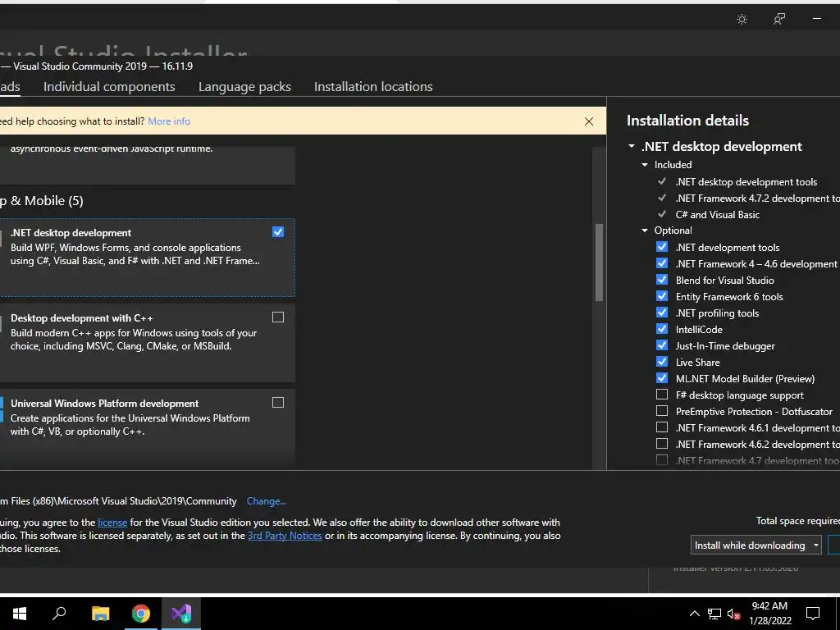Select the .NET desktop development card
840x630 pixels.
point(148,257)
